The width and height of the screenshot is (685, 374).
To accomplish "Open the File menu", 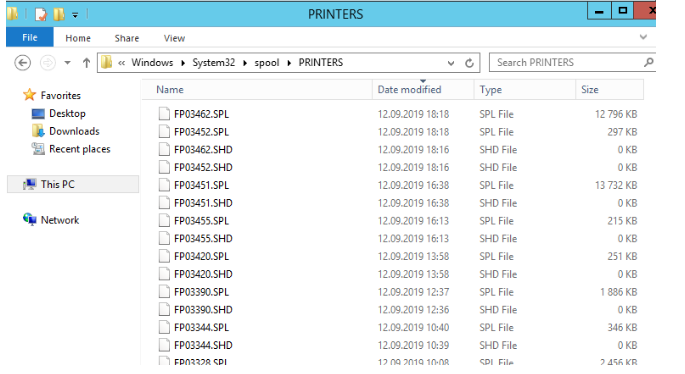I will pyautogui.click(x=30, y=38).
